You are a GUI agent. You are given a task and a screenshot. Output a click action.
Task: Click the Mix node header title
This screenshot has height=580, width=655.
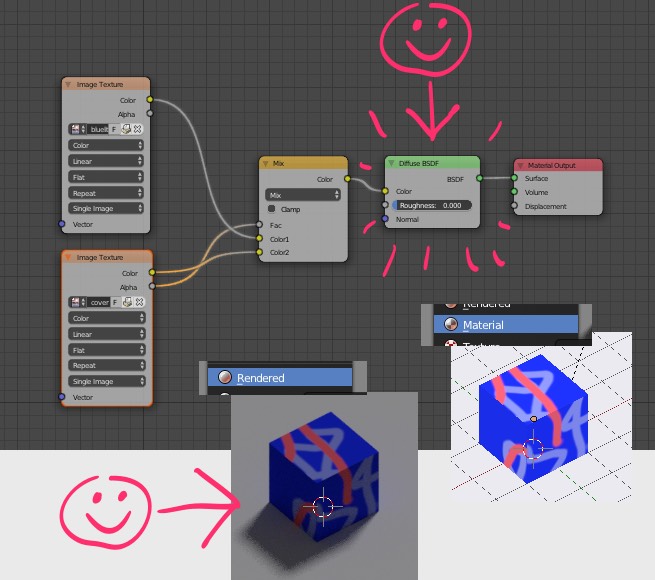click(278, 163)
